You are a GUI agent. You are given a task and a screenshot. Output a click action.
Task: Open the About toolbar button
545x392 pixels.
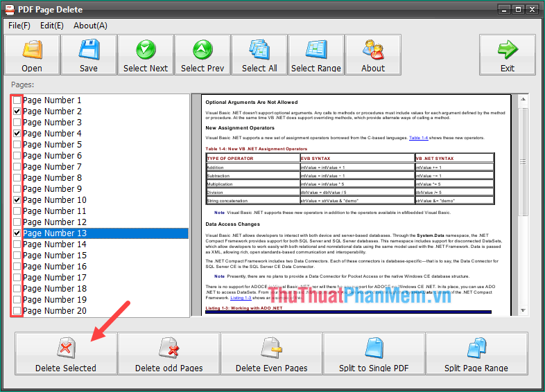click(x=373, y=55)
